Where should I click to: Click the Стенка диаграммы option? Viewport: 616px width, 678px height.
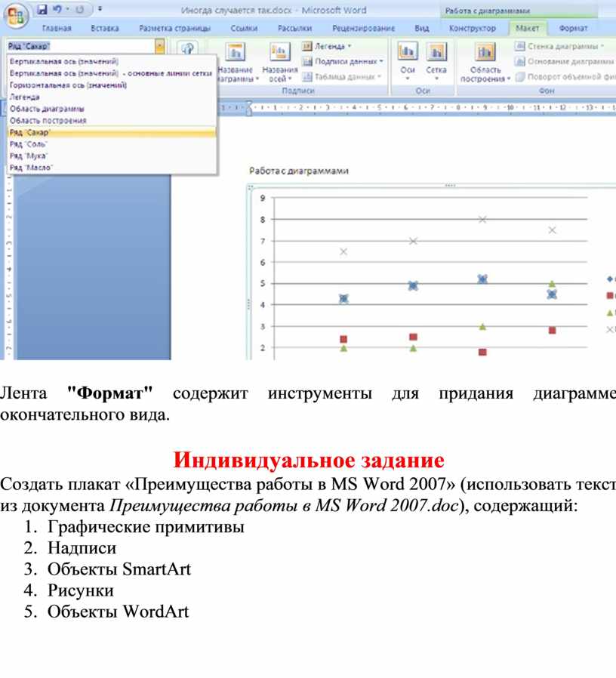[x=559, y=46]
